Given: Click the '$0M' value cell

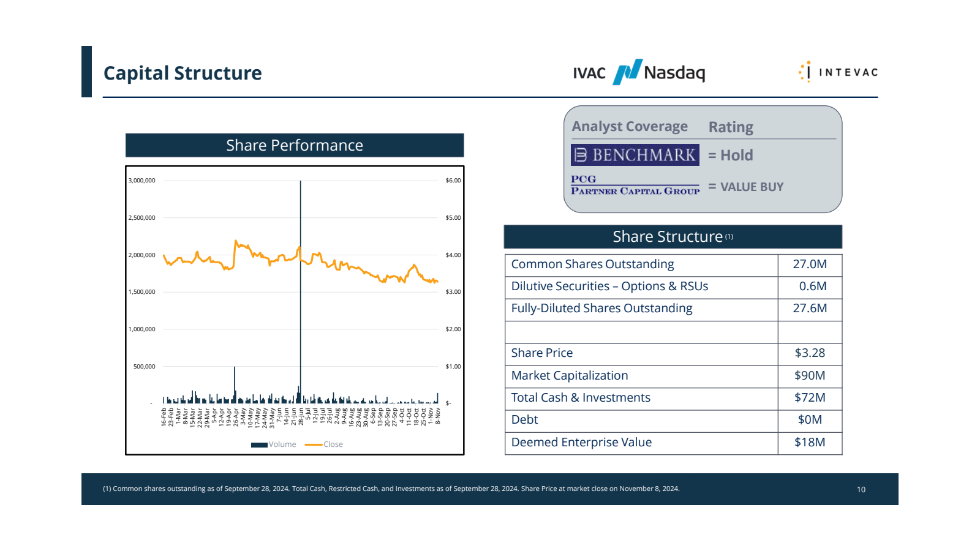Looking at the screenshot, I should pos(810,421).
